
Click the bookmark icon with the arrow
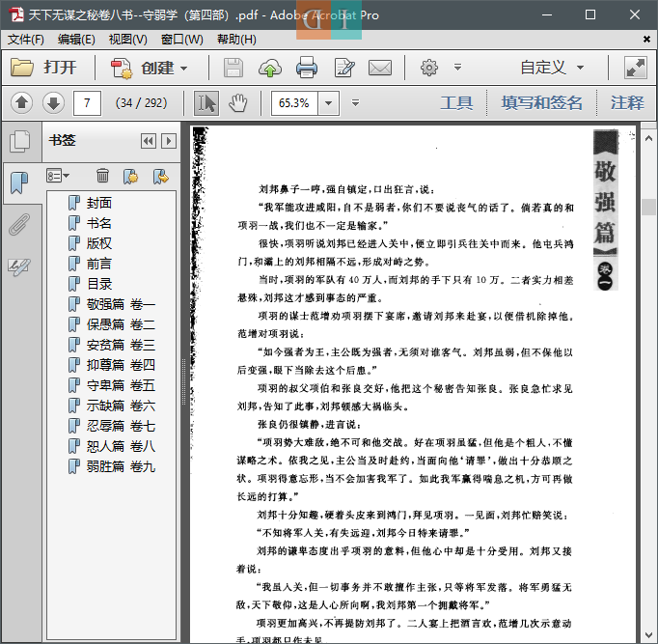[x=161, y=177]
